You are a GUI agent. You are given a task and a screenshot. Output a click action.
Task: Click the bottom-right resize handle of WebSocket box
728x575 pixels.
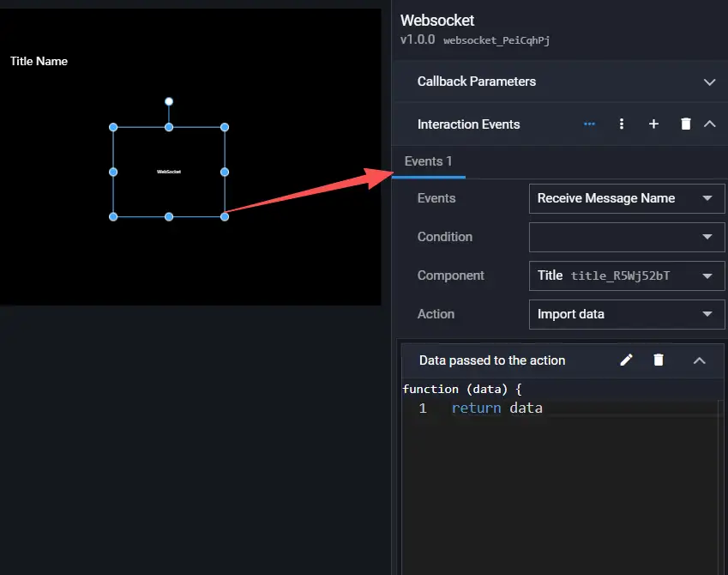225,217
